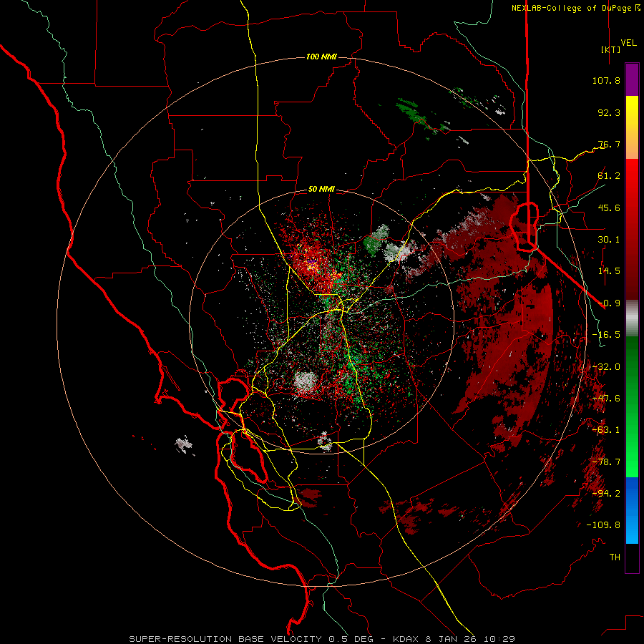Click the 45.6 legend value
644x644 pixels.
(609, 208)
